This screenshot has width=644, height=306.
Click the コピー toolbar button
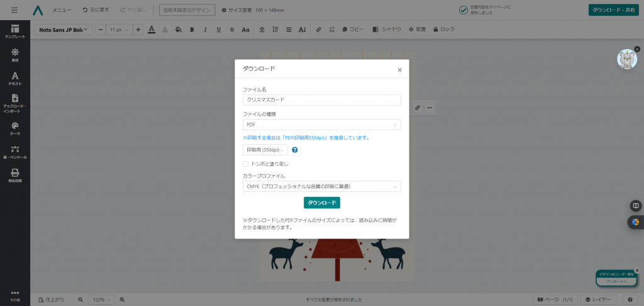(x=353, y=30)
